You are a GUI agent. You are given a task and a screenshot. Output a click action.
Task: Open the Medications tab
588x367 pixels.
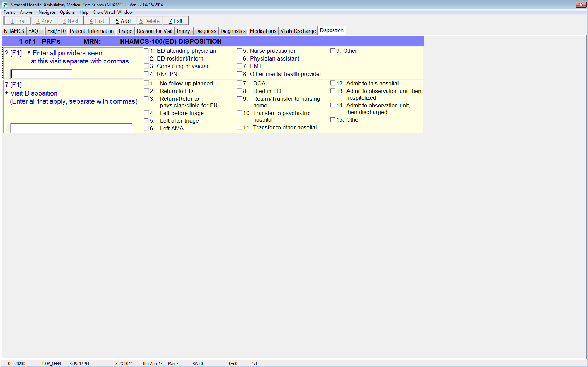[263, 31]
